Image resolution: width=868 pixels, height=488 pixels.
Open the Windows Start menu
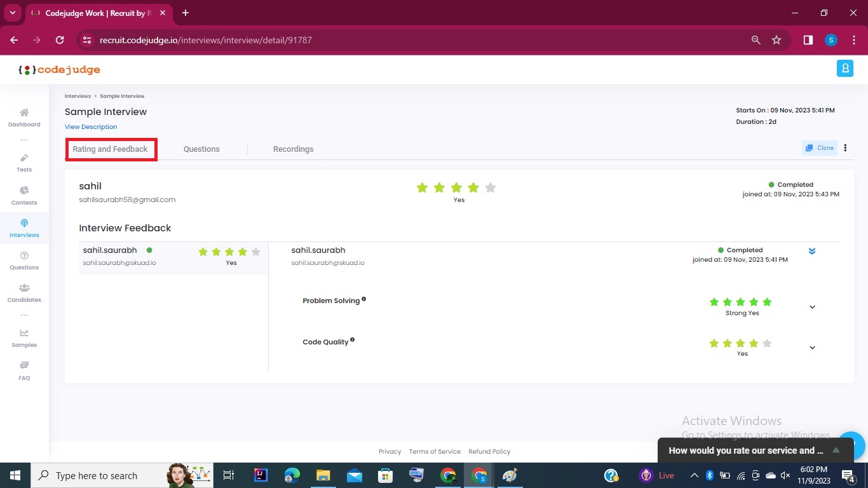[x=15, y=475]
